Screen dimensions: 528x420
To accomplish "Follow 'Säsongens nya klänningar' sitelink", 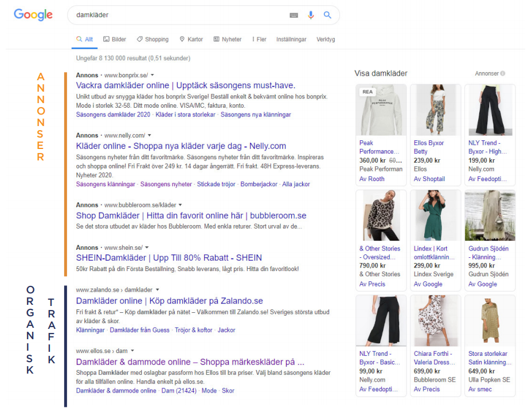I will point(256,115).
